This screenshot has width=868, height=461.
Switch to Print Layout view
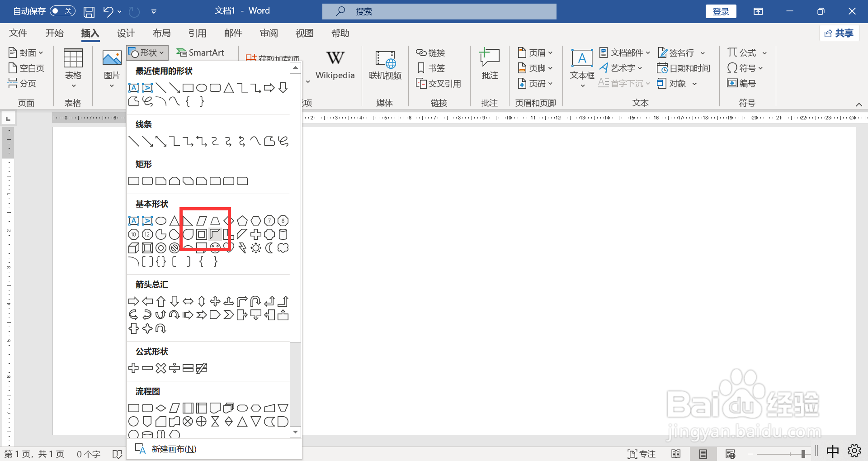(703, 454)
